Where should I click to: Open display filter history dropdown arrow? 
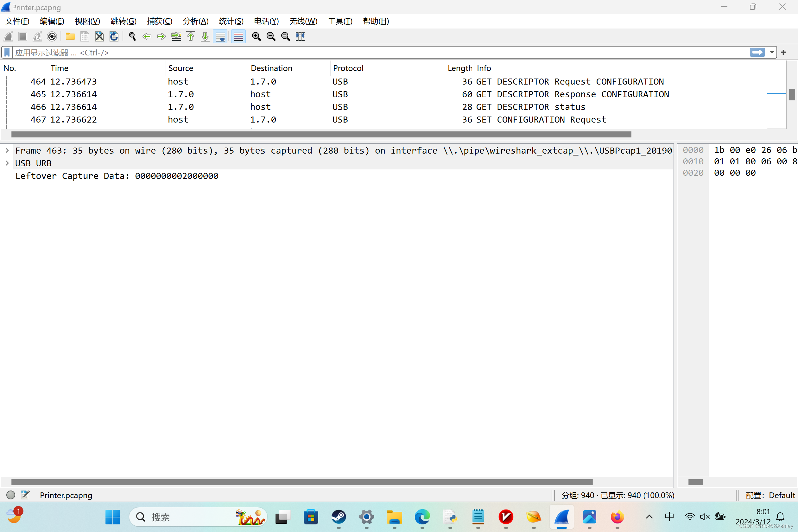772,52
